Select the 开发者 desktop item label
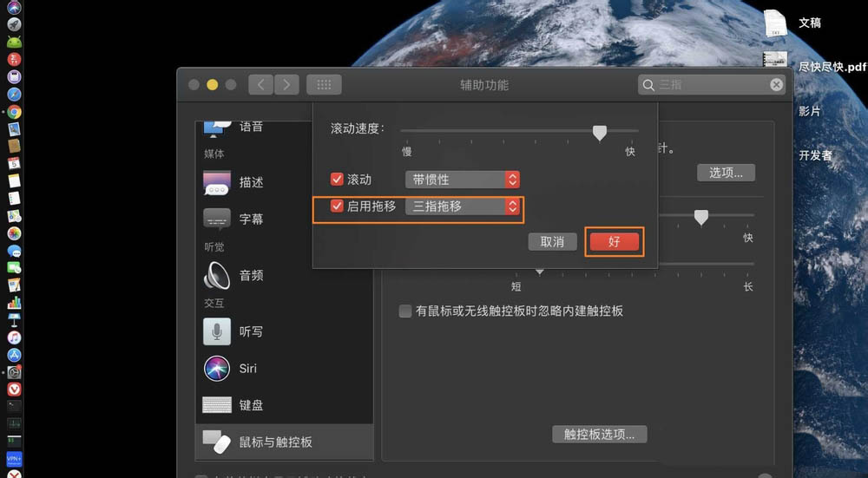This screenshot has width=868, height=478. coord(815,155)
